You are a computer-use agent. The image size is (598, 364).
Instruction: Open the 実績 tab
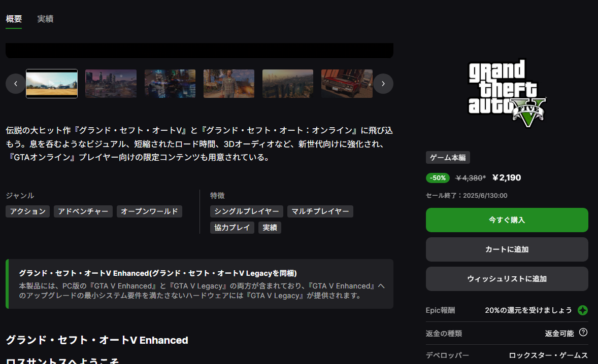point(45,19)
